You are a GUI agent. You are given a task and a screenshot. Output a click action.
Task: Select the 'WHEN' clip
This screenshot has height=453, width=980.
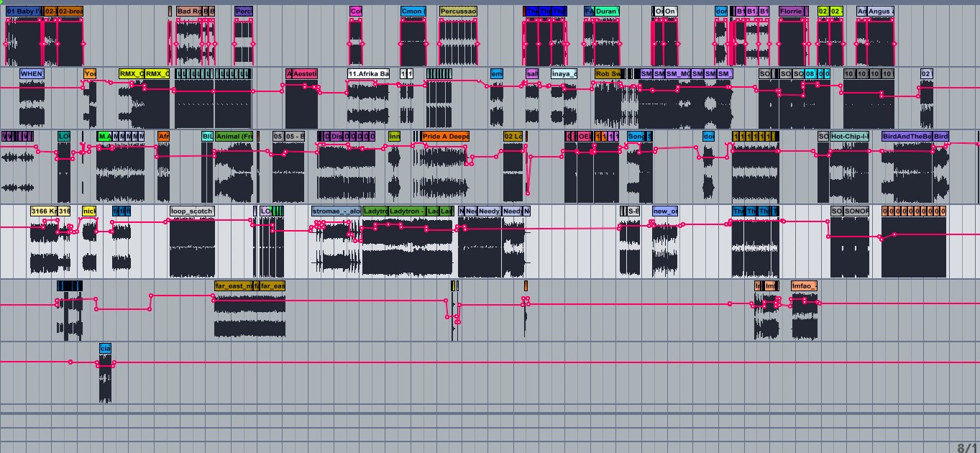coord(32,73)
